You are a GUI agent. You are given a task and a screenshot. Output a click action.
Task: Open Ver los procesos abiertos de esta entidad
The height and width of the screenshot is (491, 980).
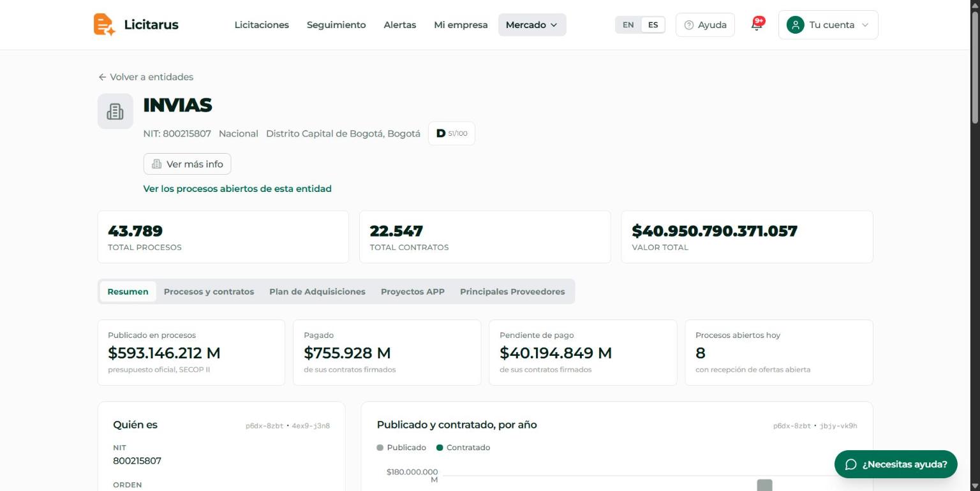(x=237, y=189)
